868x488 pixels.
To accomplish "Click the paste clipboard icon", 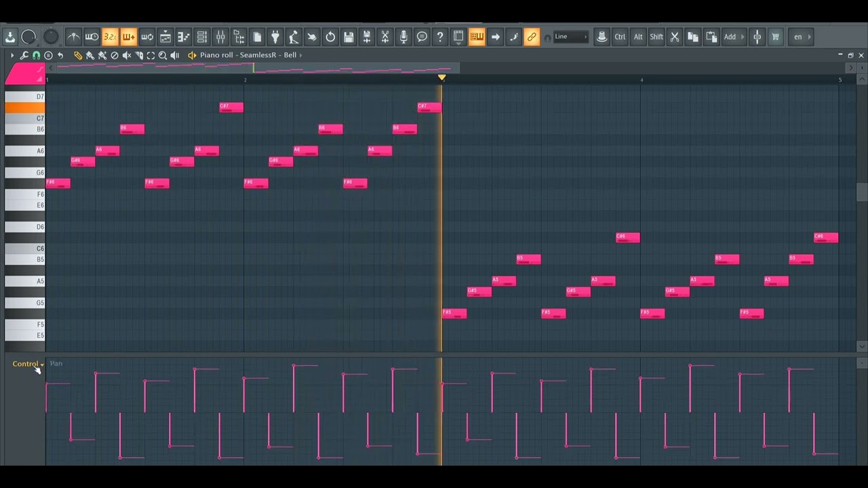I will click(x=711, y=37).
